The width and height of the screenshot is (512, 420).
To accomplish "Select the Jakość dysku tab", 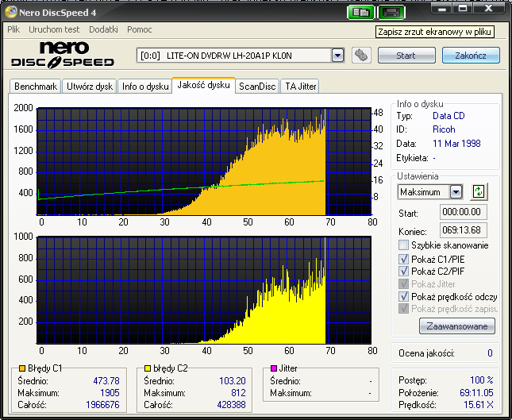I will [x=203, y=85].
